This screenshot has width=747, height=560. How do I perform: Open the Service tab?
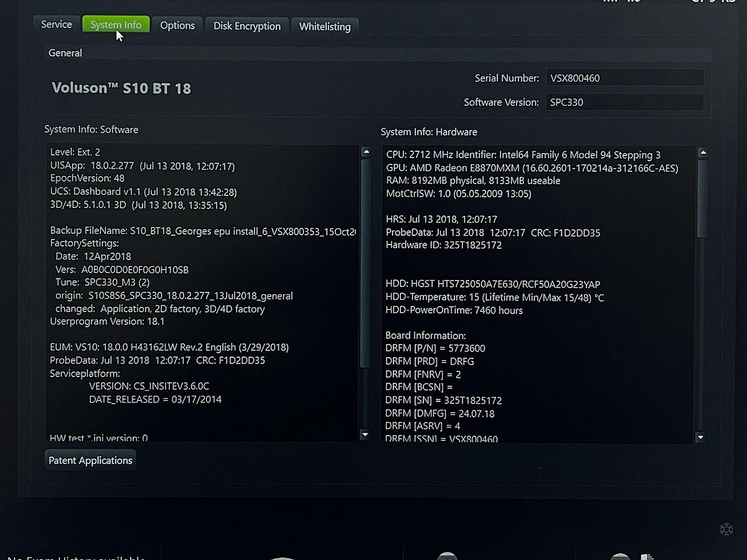pos(56,24)
